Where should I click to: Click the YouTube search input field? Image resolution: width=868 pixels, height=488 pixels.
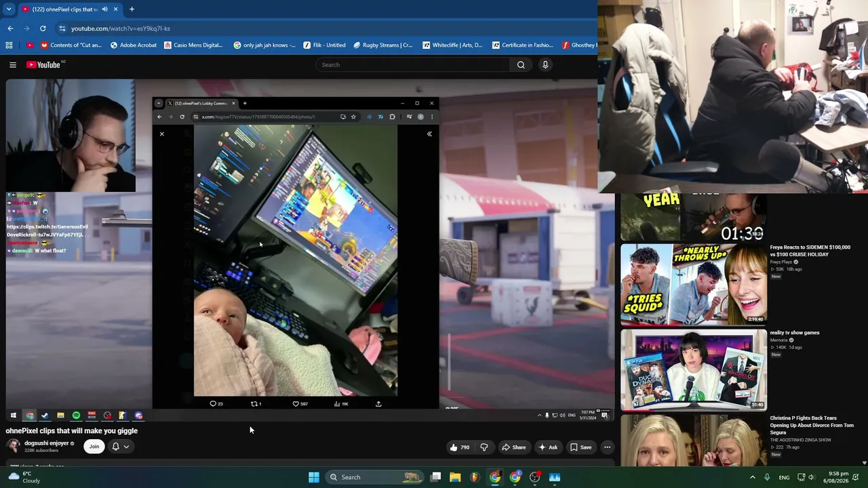click(x=412, y=64)
